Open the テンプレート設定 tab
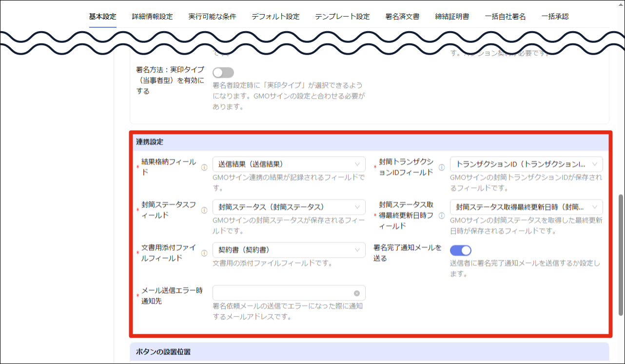625x364 pixels. tap(342, 17)
